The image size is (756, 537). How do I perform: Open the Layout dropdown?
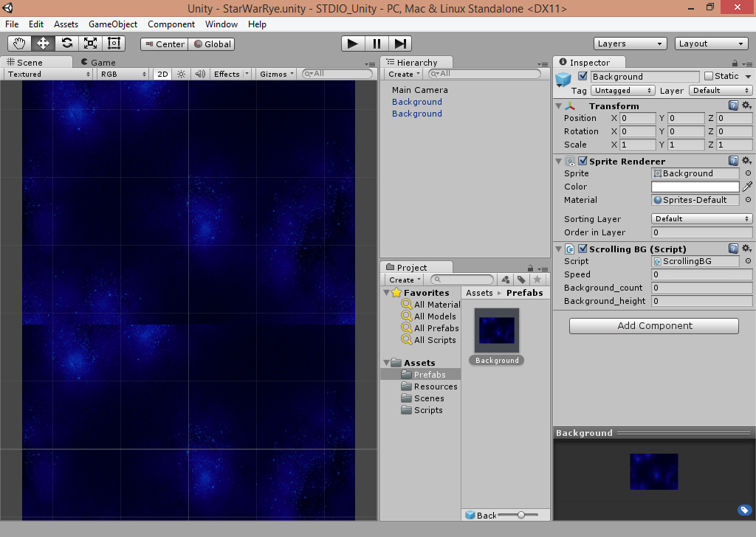point(711,44)
